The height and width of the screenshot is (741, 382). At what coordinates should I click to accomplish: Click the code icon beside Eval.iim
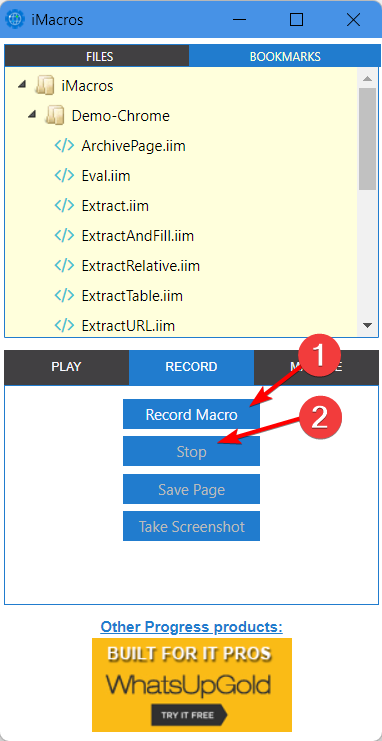tap(64, 176)
